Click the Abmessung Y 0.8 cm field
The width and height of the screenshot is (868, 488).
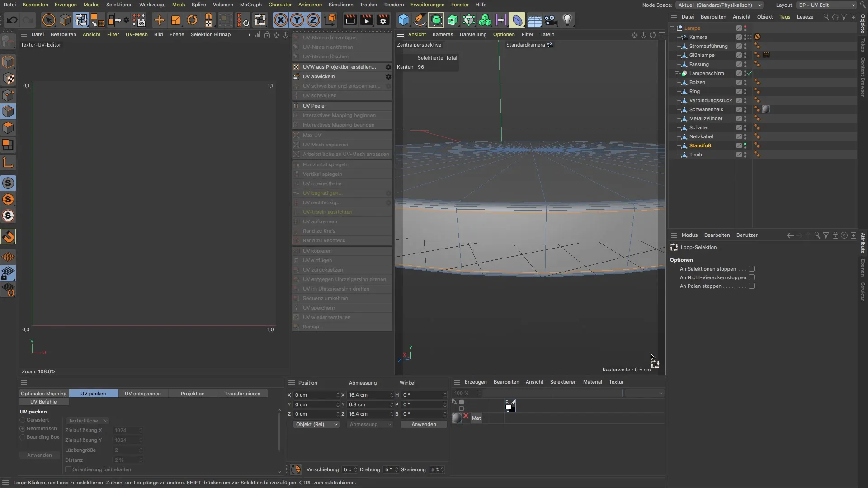pos(369,404)
